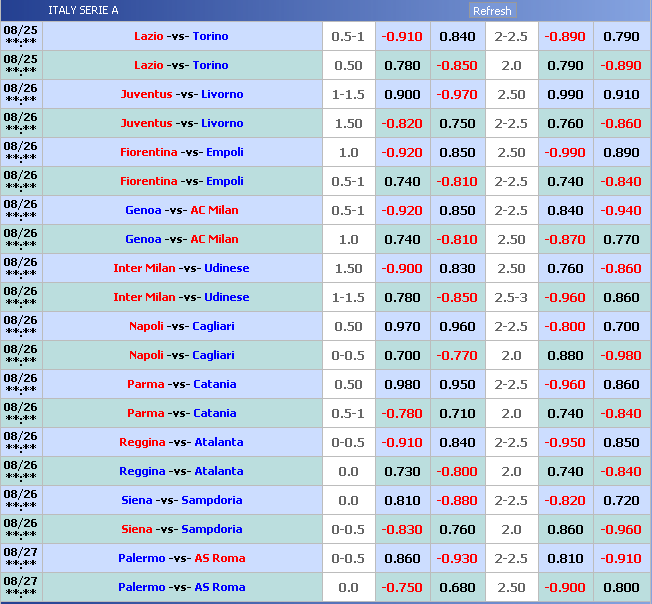
Task: Click -0.980 odds for Napoli vs Cagliari
Action: [621, 355]
